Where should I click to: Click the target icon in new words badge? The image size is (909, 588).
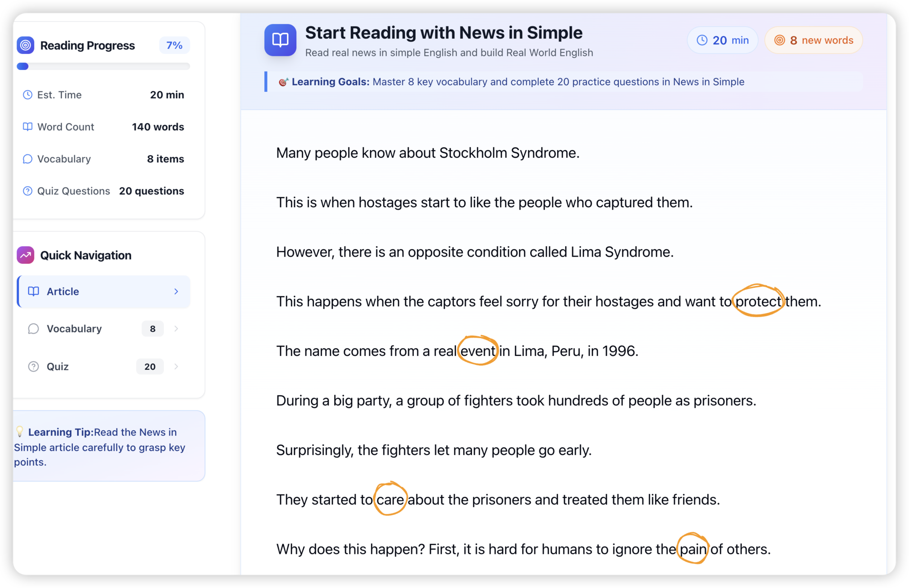(779, 40)
